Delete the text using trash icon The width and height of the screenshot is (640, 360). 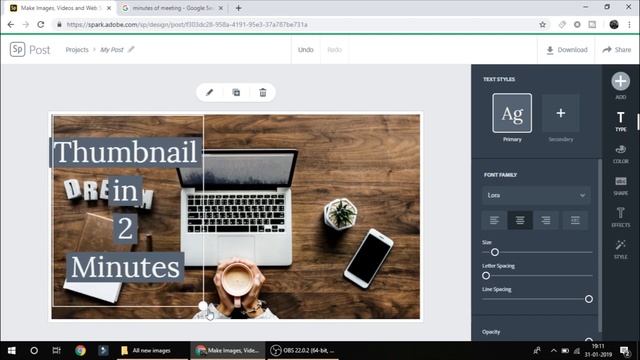[x=263, y=93]
